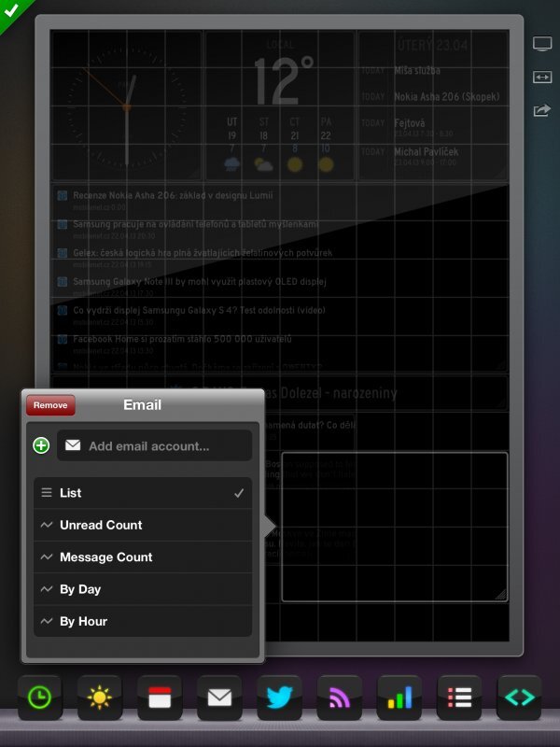Add the Twitter bird widget
Screen dimensions: 560x747
279,698
